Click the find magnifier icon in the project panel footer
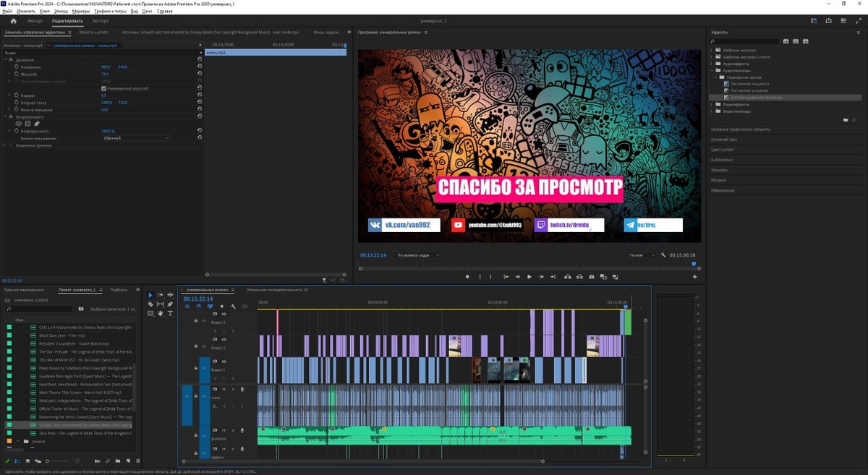Viewport: 868px width, 475px height. point(107,461)
